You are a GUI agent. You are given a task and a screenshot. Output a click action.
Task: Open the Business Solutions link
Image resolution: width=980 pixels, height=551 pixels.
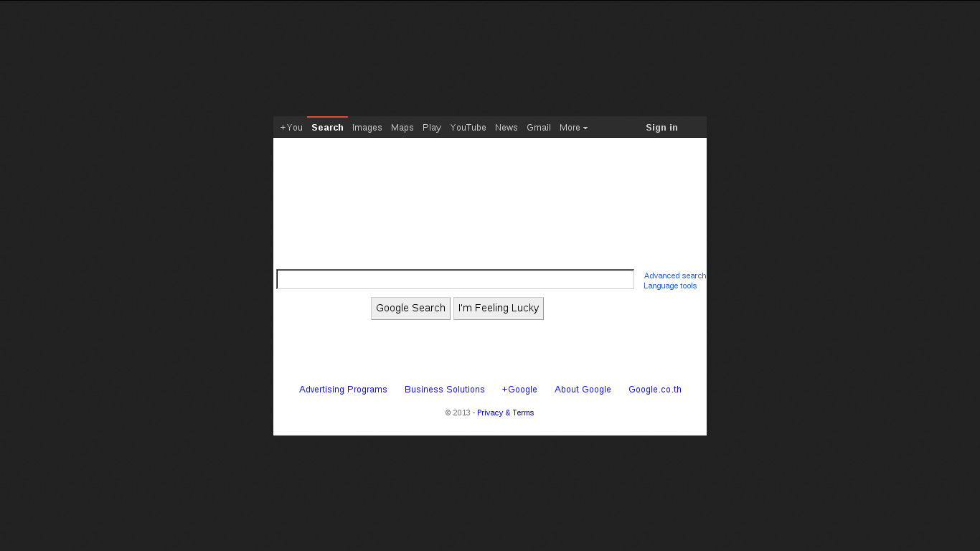click(x=445, y=390)
